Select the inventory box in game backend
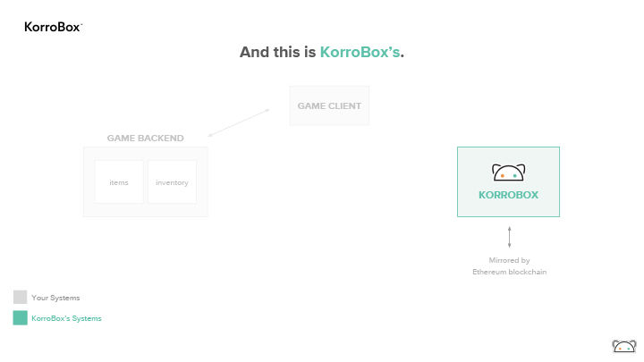This screenshot has width=644, height=362. [172, 181]
